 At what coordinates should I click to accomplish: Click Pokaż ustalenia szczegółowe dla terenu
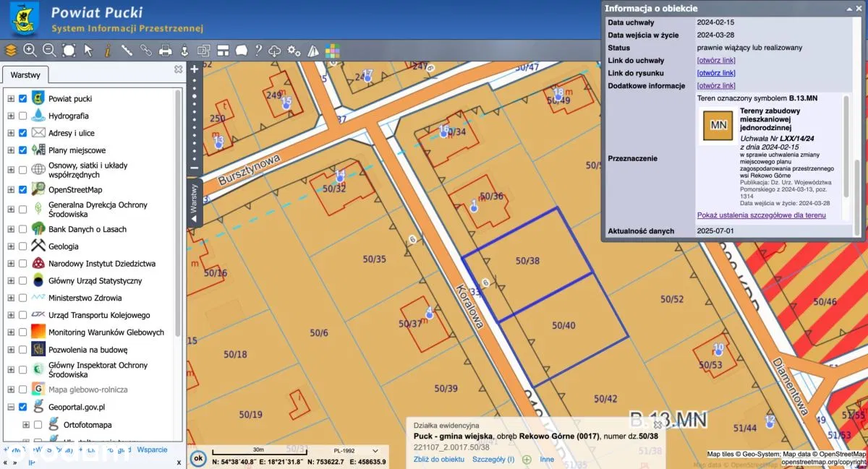click(x=761, y=215)
